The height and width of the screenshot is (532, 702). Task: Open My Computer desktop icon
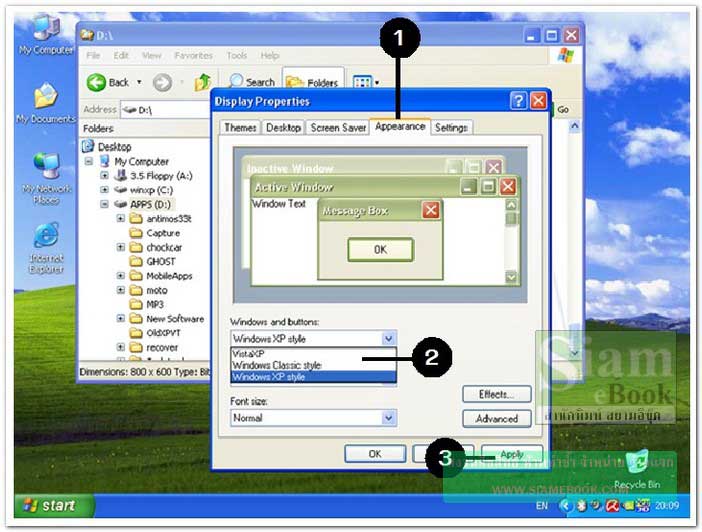[x=46, y=35]
